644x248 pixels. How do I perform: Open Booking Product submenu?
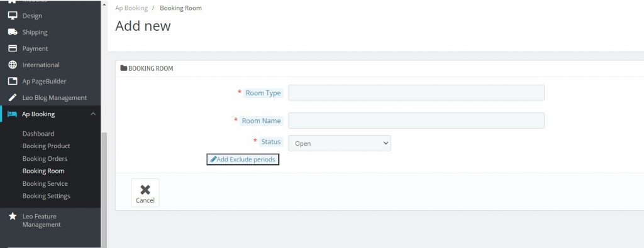coord(47,146)
